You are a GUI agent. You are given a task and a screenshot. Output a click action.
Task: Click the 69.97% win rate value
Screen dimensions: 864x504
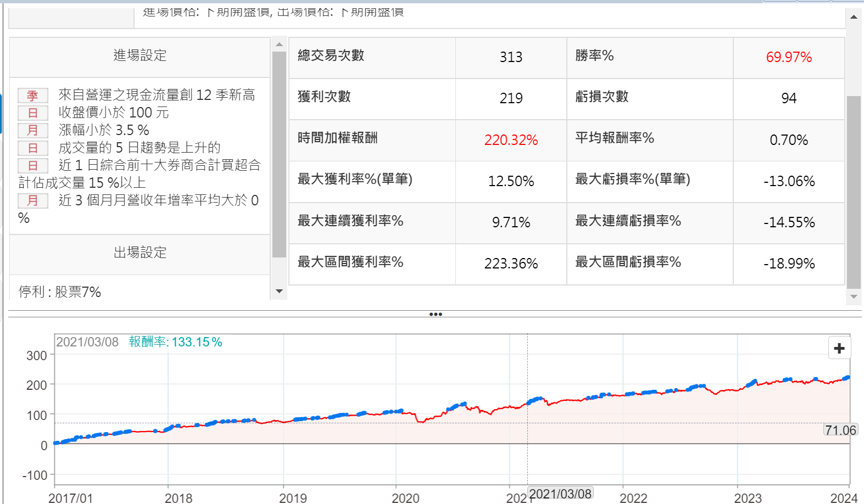(788, 57)
